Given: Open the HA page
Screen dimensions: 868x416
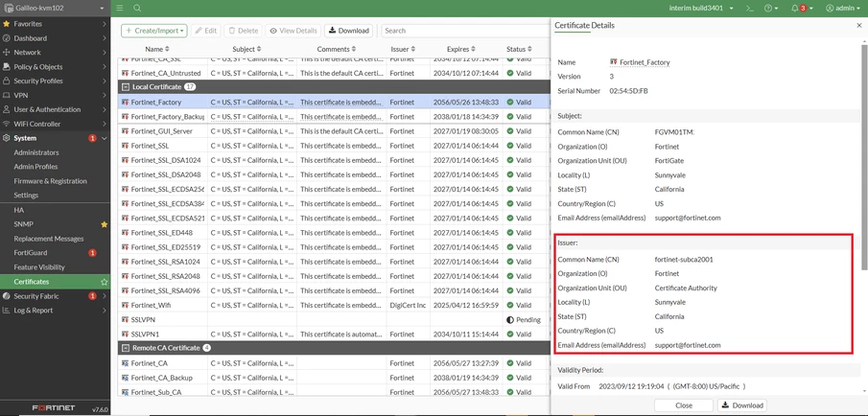Looking at the screenshot, I should coord(19,210).
